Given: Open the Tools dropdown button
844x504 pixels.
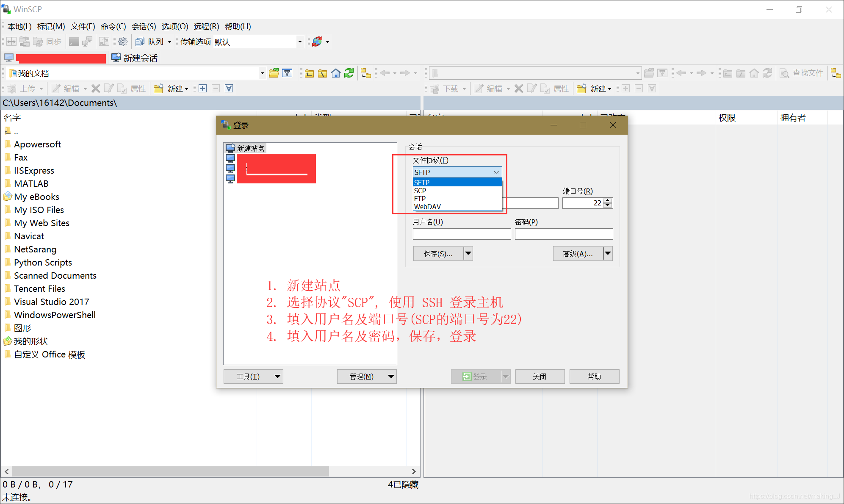Looking at the screenshot, I should (253, 376).
